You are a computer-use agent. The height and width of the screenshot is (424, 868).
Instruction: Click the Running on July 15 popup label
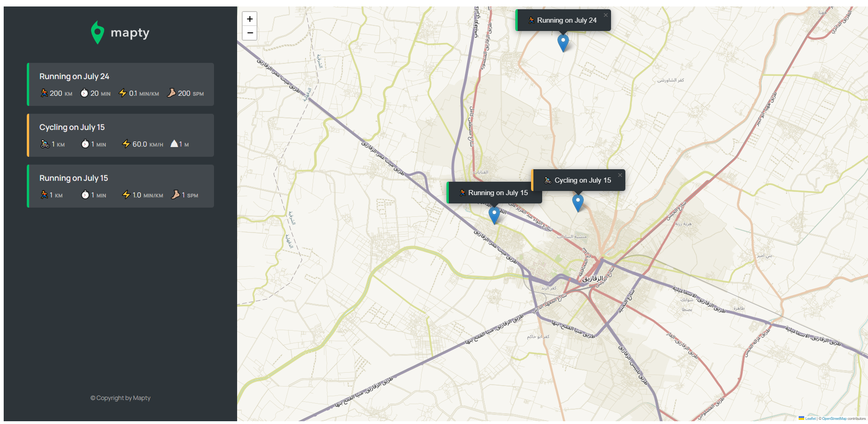[497, 193]
